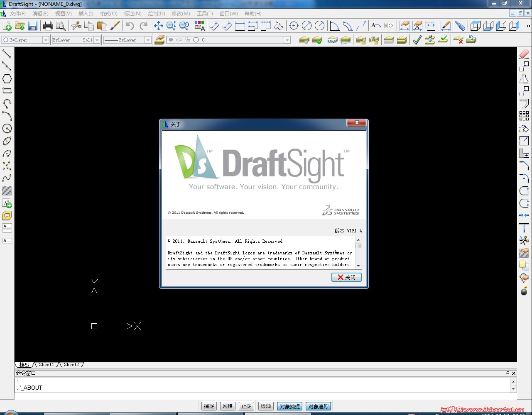Click the copyright line © 2011, Dassault Systèmes
This screenshot has height=415, width=532.
click(x=226, y=241)
